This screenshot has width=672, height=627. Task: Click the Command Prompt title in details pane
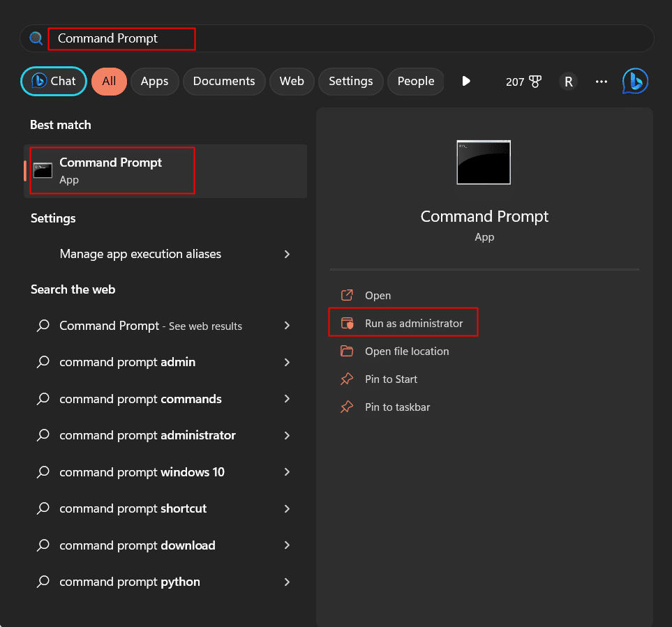(484, 217)
